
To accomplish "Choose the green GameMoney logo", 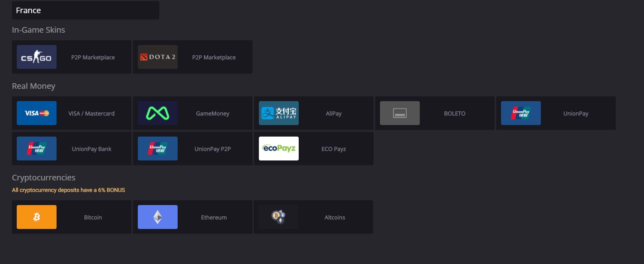I will [x=158, y=113].
